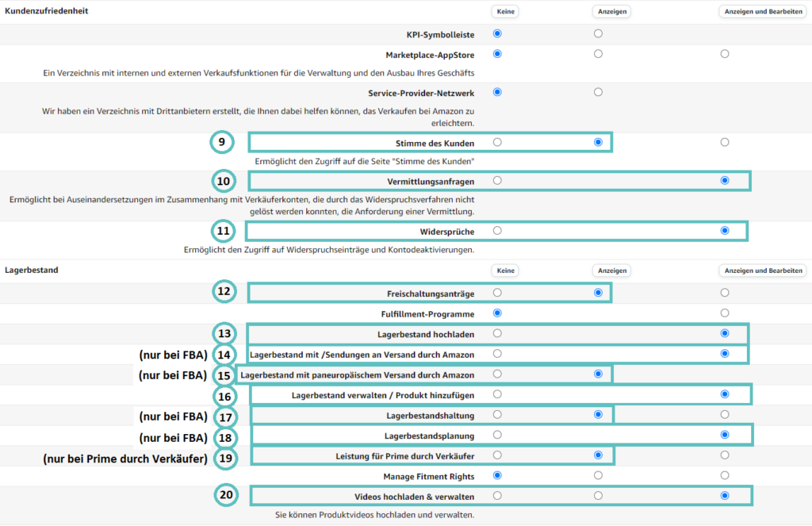Select Anzeigen for paneuropäischem Versand durch Amazon
812x526 pixels.
pos(598,374)
